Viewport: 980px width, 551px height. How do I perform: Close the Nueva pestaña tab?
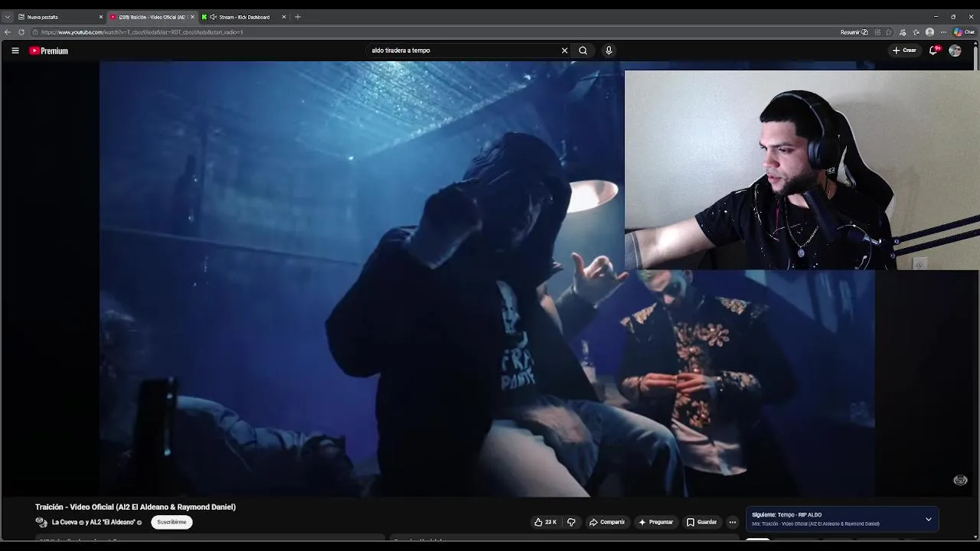(x=100, y=17)
